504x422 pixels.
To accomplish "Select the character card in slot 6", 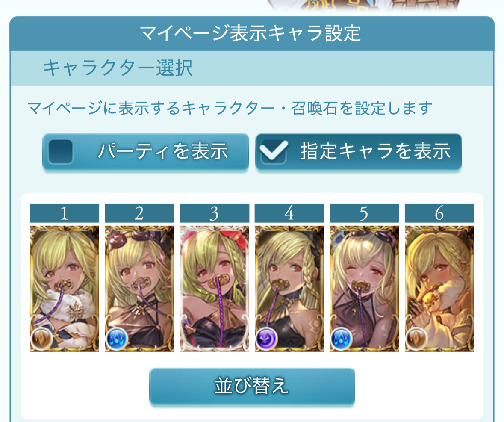I will [439, 289].
